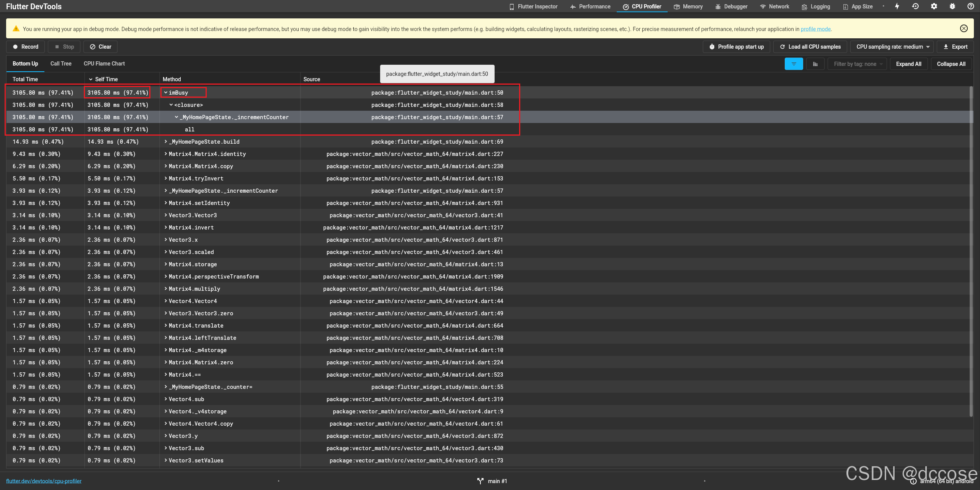
Task: Collapse the imBusy tree node
Action: coord(166,93)
